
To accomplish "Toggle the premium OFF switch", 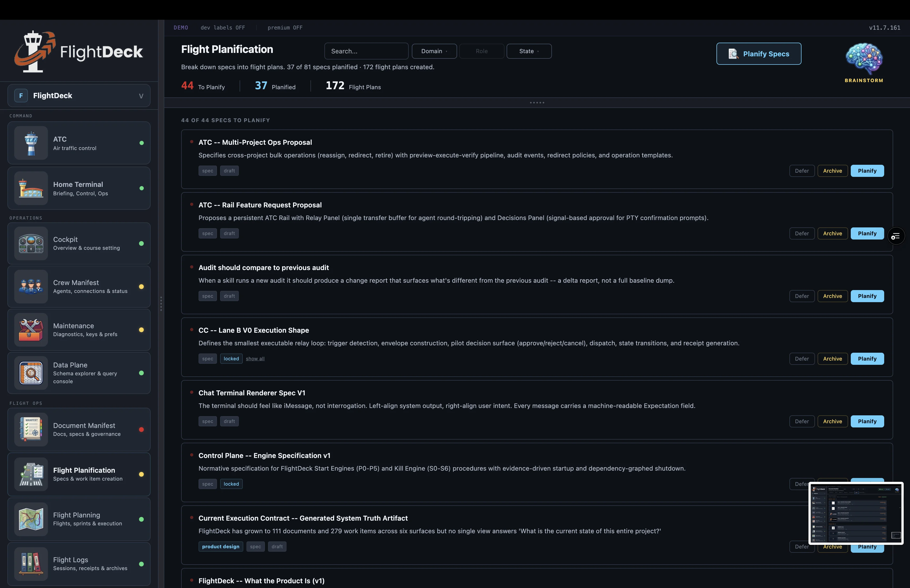I will pyautogui.click(x=285, y=28).
